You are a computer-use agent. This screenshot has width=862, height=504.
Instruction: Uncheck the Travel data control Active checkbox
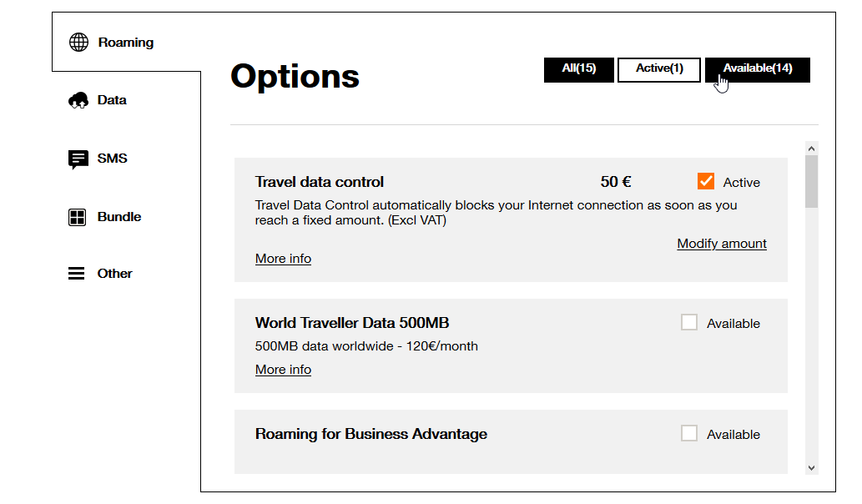point(706,182)
